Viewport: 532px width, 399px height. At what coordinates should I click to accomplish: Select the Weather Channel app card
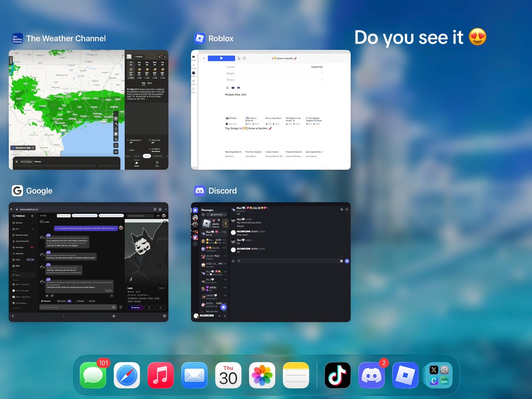pos(89,110)
